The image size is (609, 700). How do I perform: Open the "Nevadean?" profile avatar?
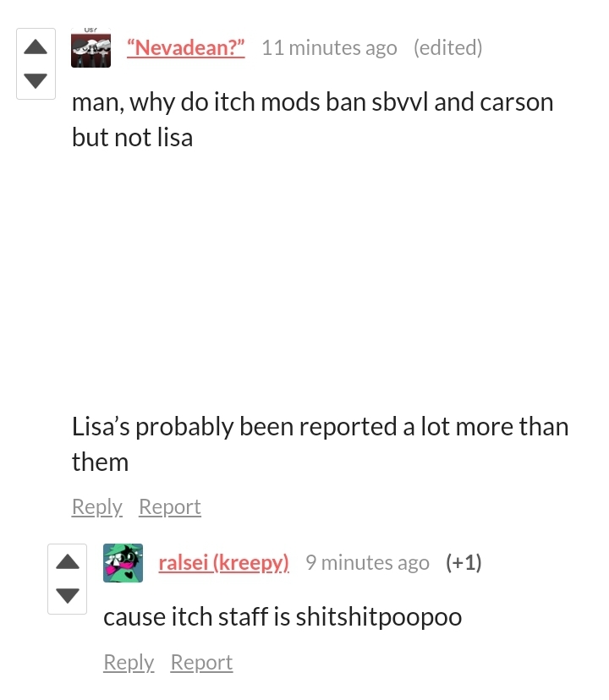pyautogui.click(x=91, y=48)
